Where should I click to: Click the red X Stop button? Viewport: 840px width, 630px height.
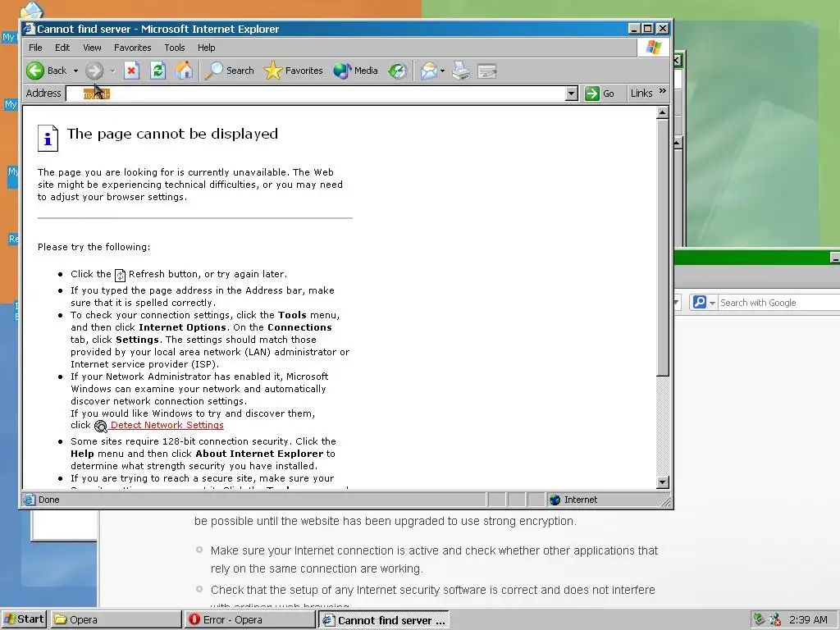click(132, 71)
